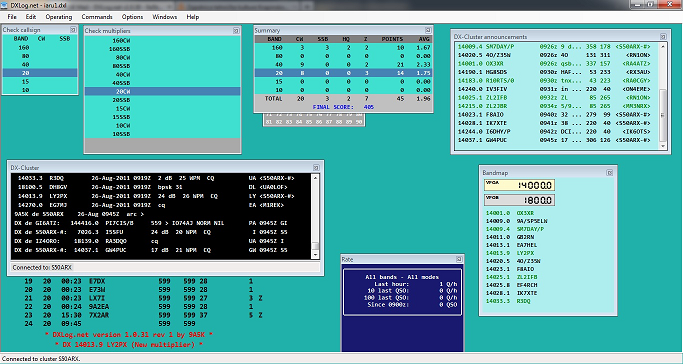Viewport: 683px width, 364px height.
Task: Select highlighted 20CW in Check multipliers
Action: click(162, 91)
